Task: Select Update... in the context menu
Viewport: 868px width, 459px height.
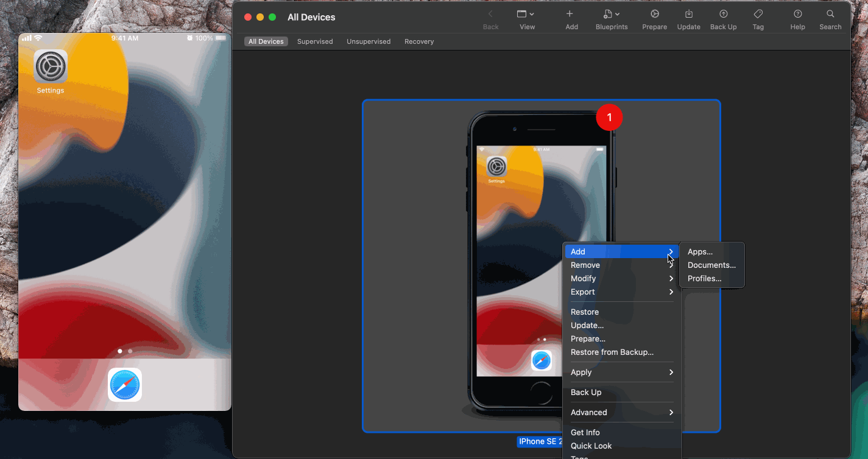Action: click(x=622, y=325)
